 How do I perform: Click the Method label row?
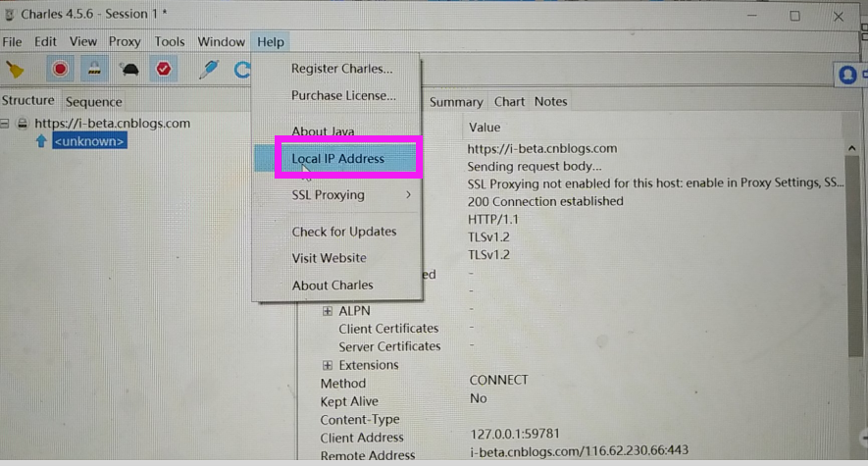coord(342,384)
